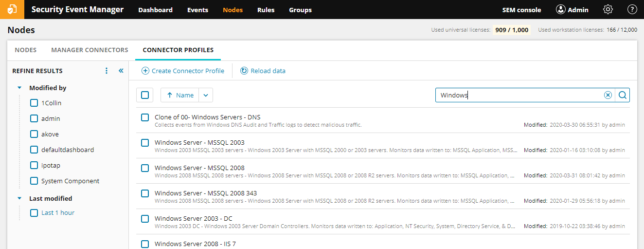Open the Groups menu
Screen dimensions: 644x249
[x=300, y=10]
